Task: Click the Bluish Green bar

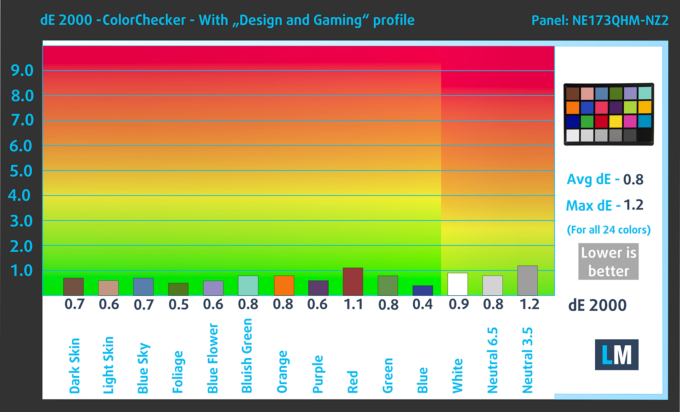Action: pyautogui.click(x=248, y=285)
